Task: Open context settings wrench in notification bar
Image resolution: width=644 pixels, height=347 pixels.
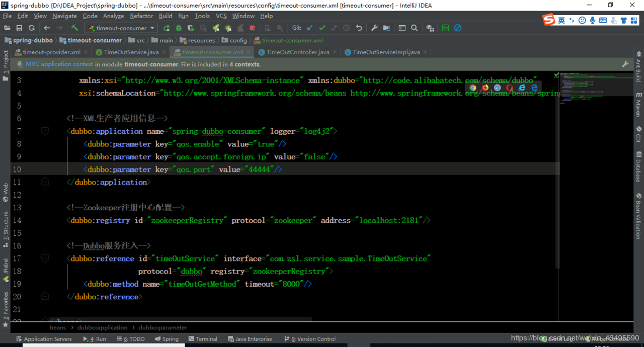Action: click(625, 64)
